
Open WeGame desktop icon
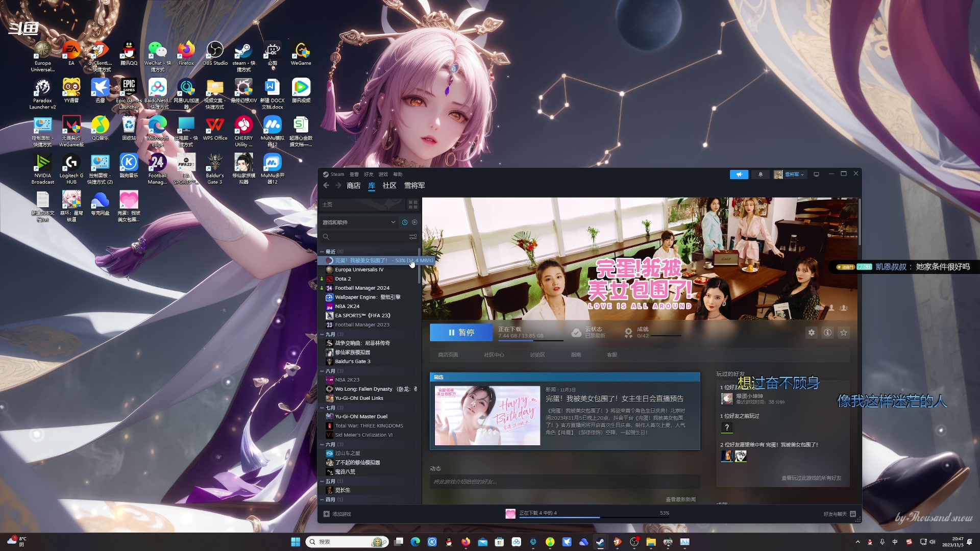click(301, 54)
